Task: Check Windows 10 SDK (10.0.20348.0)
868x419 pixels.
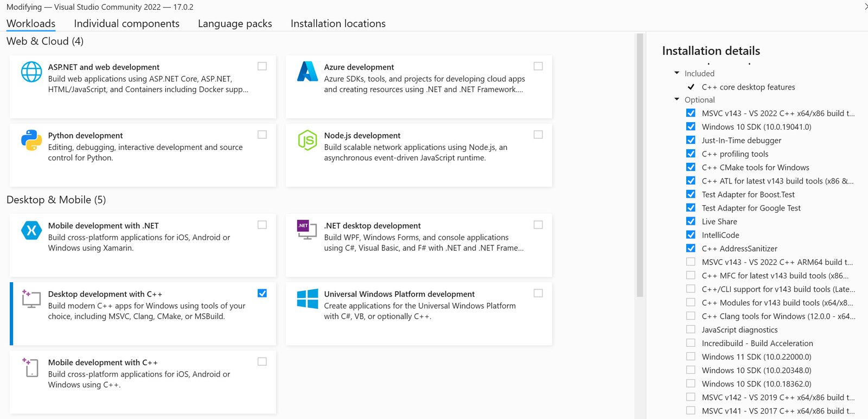Action: tap(691, 370)
